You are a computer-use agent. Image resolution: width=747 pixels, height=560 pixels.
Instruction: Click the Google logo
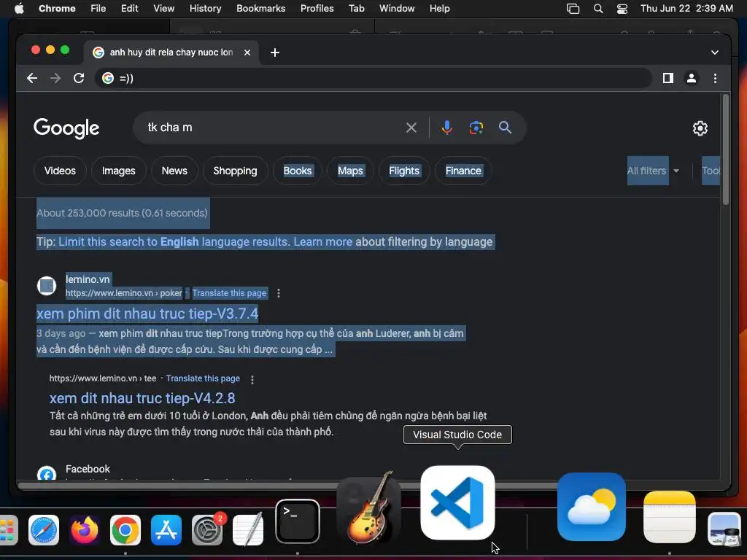66,128
